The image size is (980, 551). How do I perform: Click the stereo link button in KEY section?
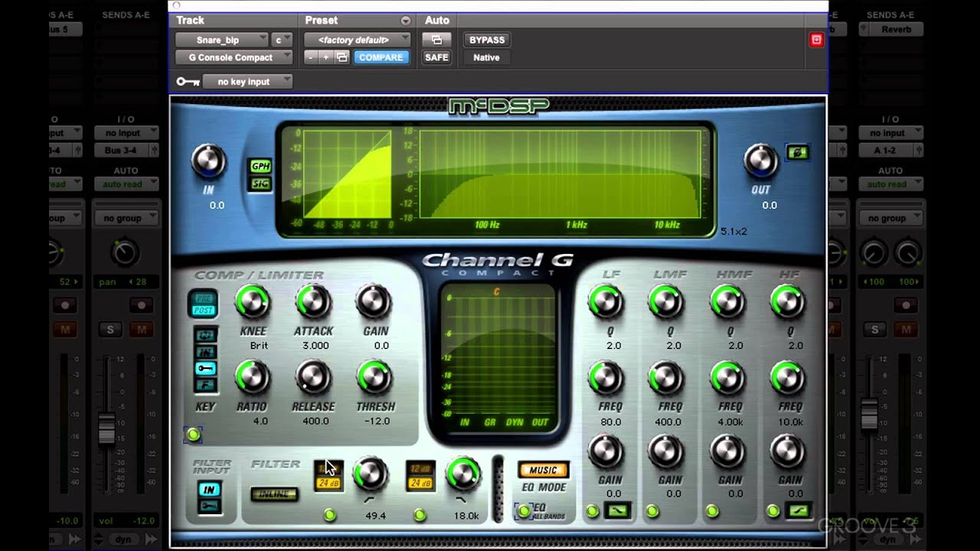point(205,335)
